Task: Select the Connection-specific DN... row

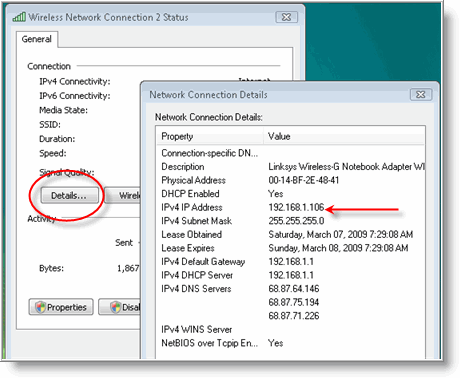Action: (x=291, y=153)
